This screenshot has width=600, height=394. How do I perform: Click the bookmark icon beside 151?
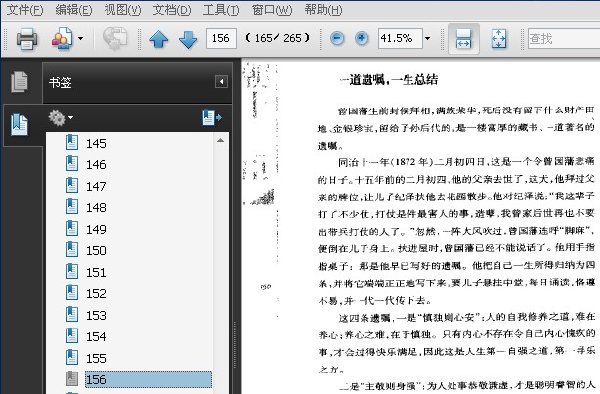[x=72, y=271]
